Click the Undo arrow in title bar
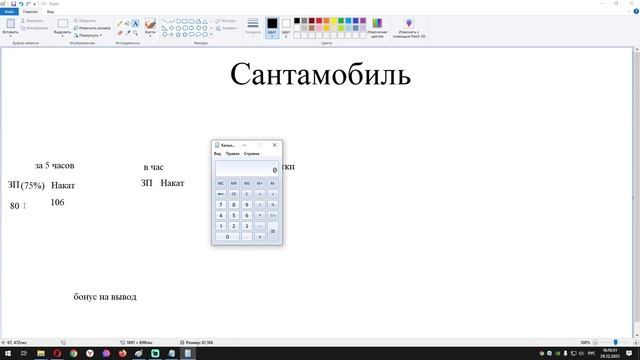The image size is (640, 360). pos(21,4)
